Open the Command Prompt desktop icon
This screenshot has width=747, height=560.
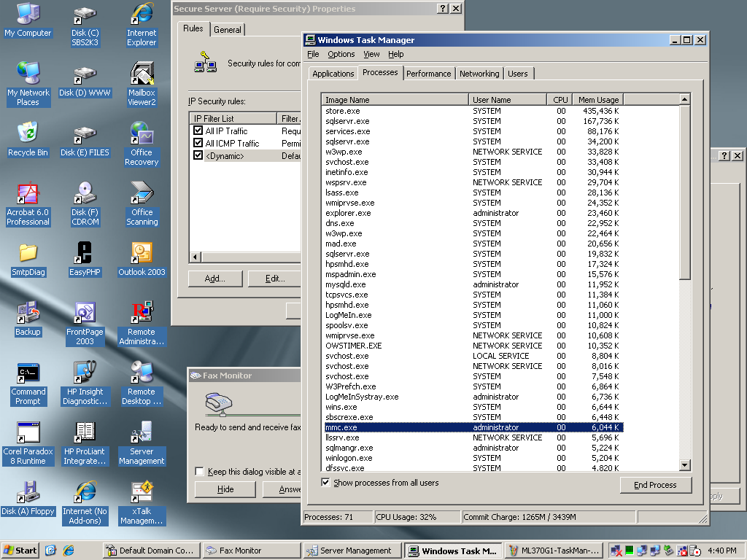(28, 384)
